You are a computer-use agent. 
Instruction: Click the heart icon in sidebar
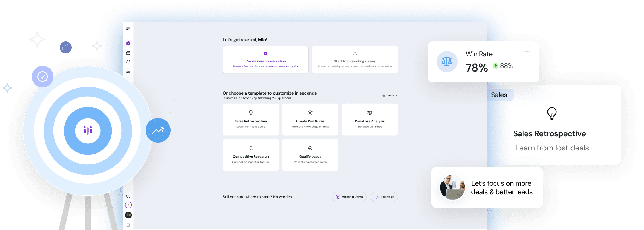pyautogui.click(x=128, y=196)
